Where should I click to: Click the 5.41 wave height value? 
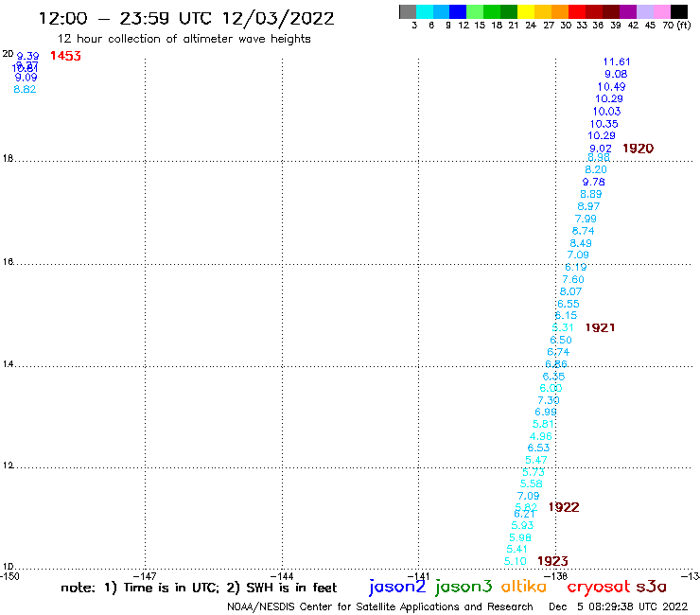point(517,549)
